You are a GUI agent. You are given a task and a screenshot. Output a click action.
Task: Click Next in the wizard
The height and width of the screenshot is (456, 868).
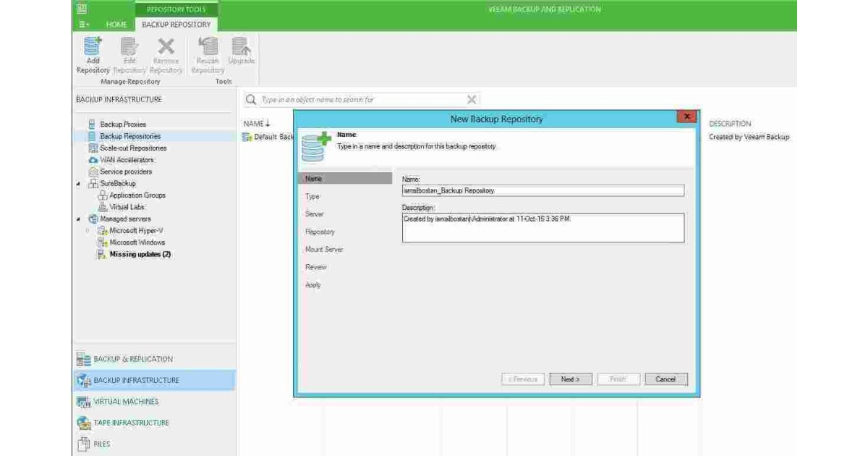tap(570, 379)
